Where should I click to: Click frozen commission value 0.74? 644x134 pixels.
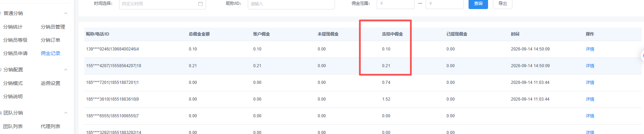386,82
